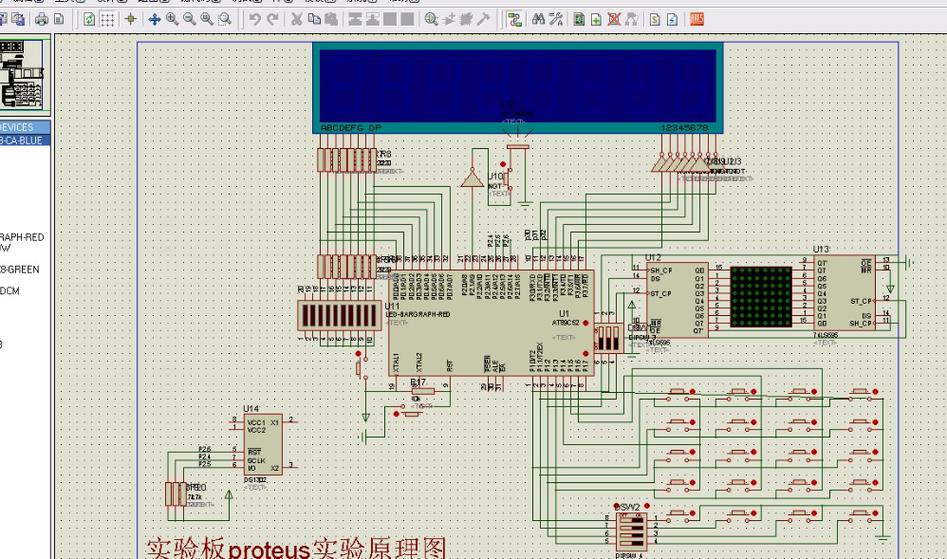This screenshot has width=947, height=559.
Task: Open the Property Assignment Tool
Action: (x=556, y=19)
